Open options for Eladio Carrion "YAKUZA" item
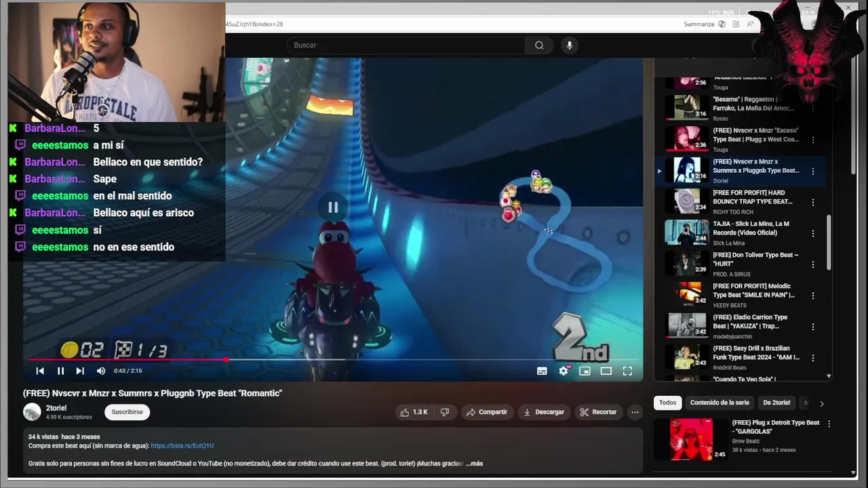The height and width of the screenshot is (488, 868). point(813,327)
